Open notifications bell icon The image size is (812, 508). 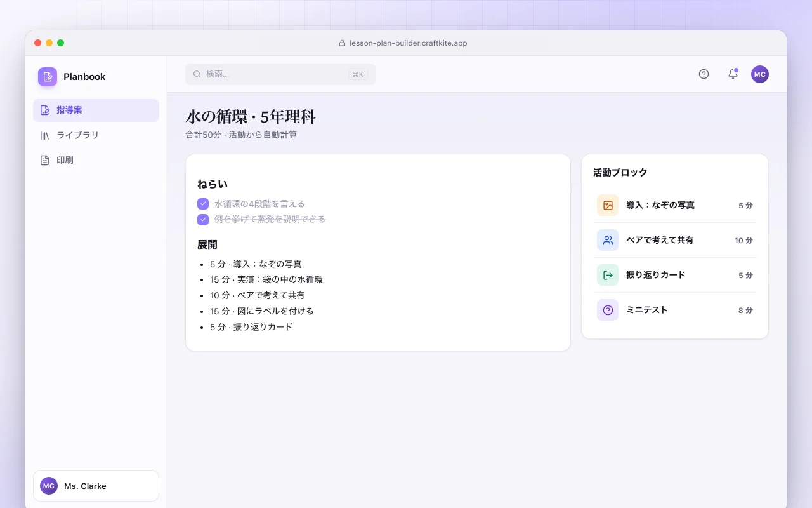pos(733,74)
